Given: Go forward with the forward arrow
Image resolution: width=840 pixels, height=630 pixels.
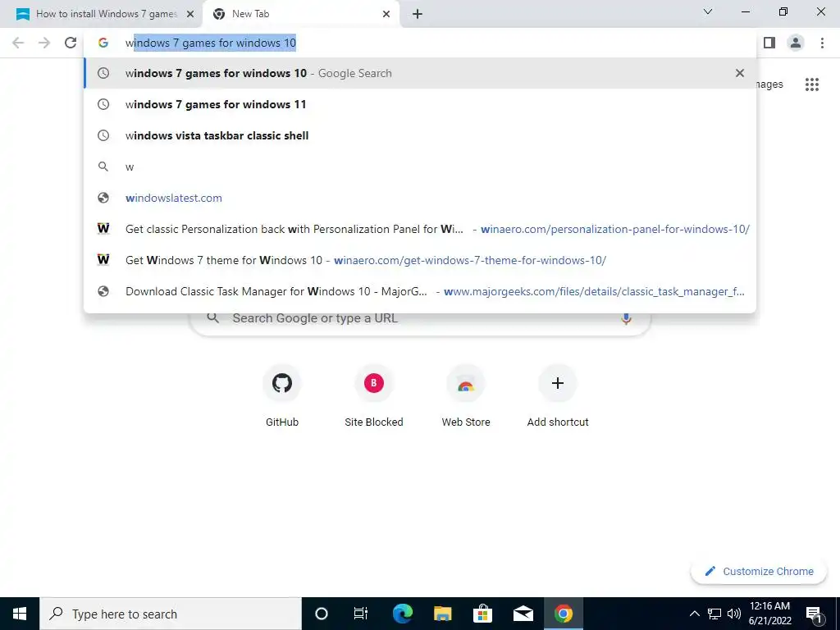Looking at the screenshot, I should coord(44,43).
